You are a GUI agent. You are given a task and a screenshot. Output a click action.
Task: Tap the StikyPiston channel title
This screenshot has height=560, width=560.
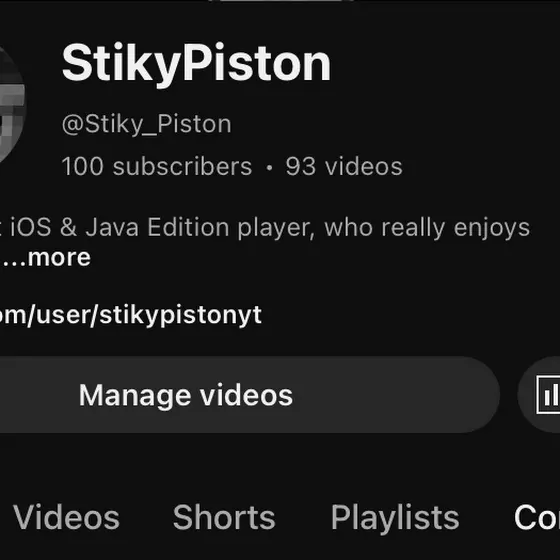tap(196, 64)
